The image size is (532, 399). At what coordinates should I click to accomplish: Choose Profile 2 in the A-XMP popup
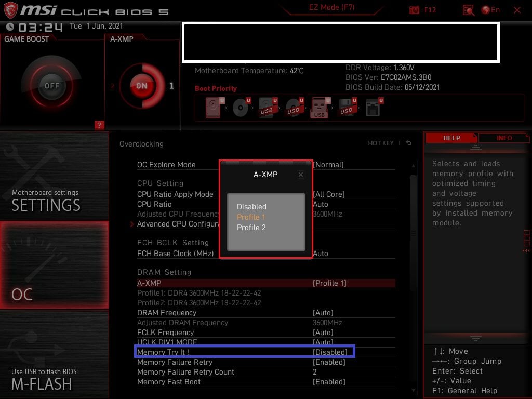click(251, 228)
